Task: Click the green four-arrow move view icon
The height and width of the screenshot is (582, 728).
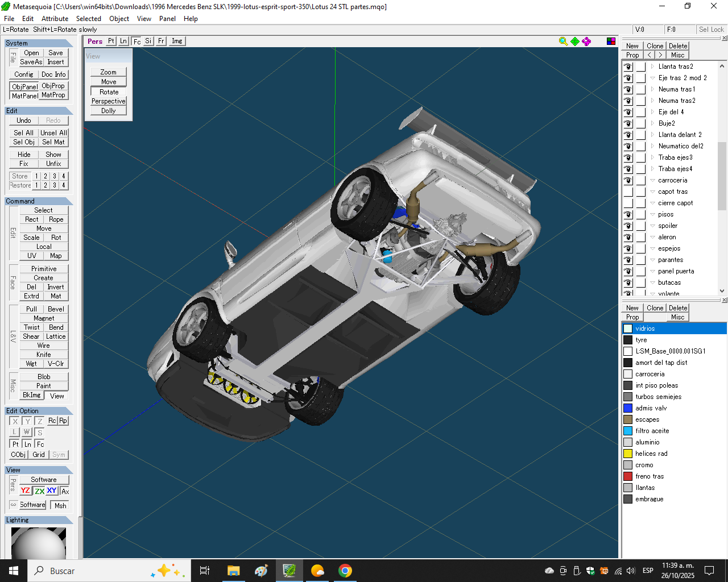Action: (x=575, y=41)
